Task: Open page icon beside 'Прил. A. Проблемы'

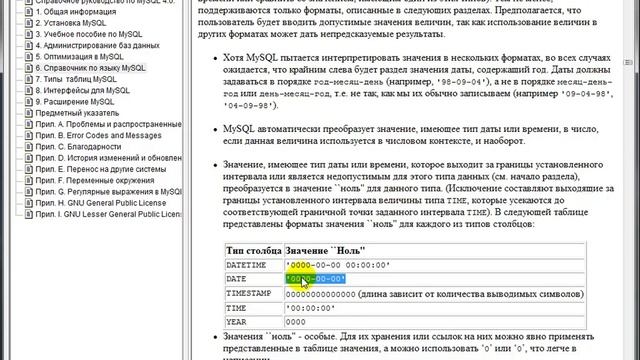Action: click(29, 124)
